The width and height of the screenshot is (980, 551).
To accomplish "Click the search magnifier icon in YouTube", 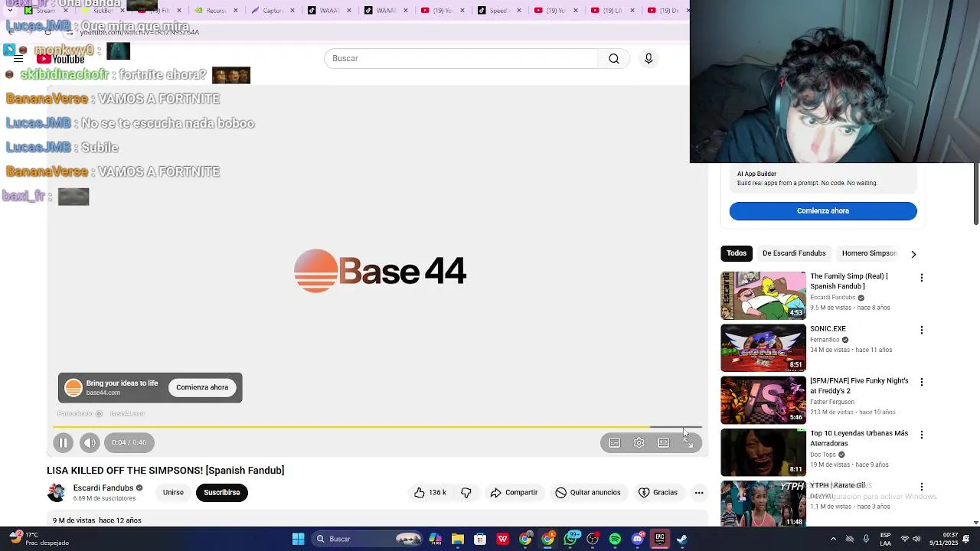I will point(614,59).
